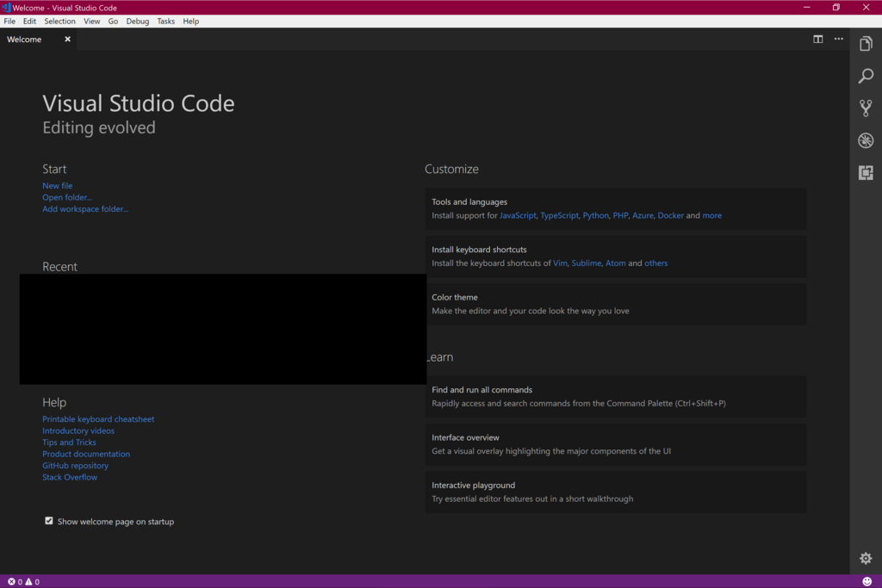882x588 pixels.
Task: Click Add workspace folder... link
Action: click(85, 208)
